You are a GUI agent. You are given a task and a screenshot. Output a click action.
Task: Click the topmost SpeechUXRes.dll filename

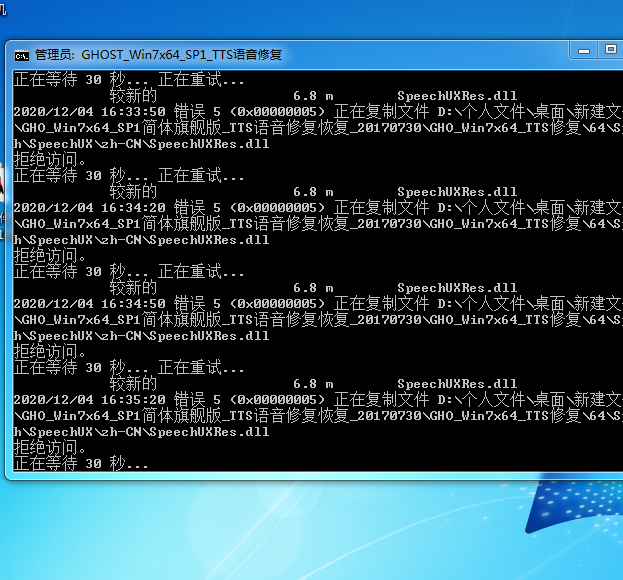457,96
